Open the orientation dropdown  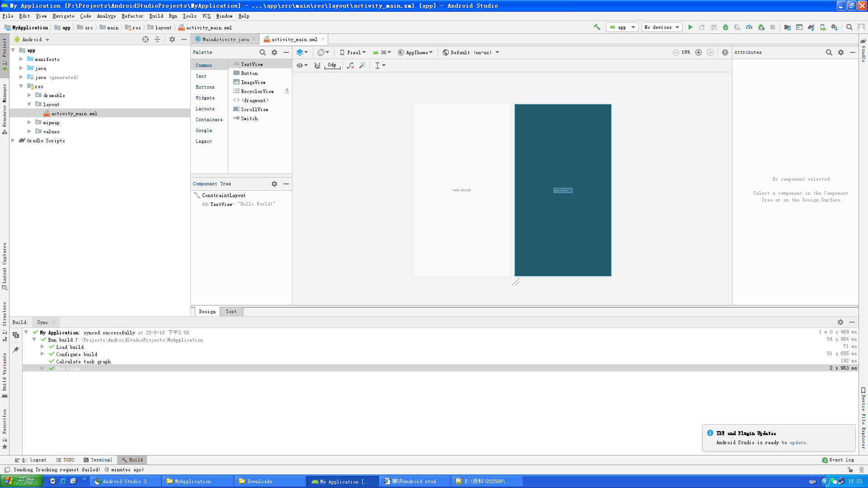(323, 52)
